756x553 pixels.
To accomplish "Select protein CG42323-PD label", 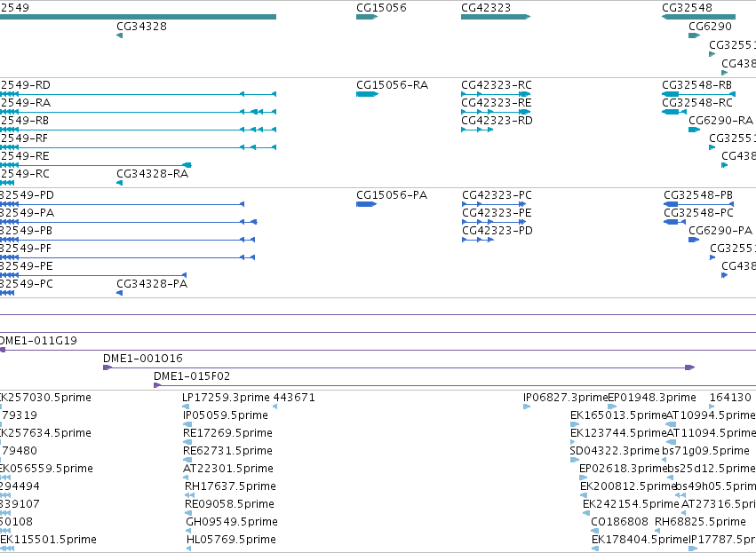I will pos(497,231).
